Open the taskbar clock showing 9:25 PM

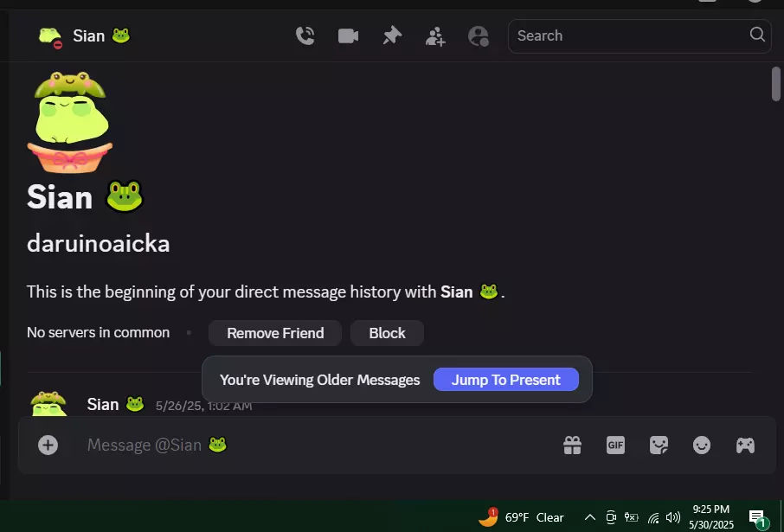[711, 516]
